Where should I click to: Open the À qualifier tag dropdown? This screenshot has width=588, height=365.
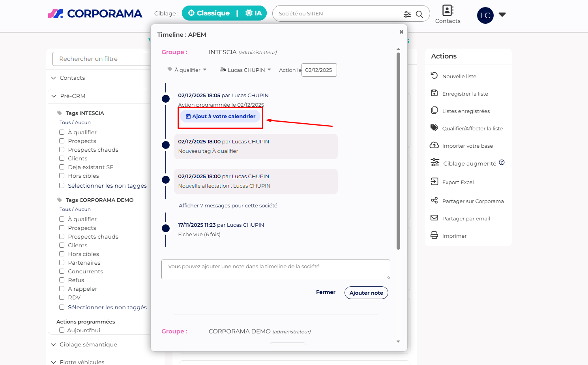tap(187, 70)
